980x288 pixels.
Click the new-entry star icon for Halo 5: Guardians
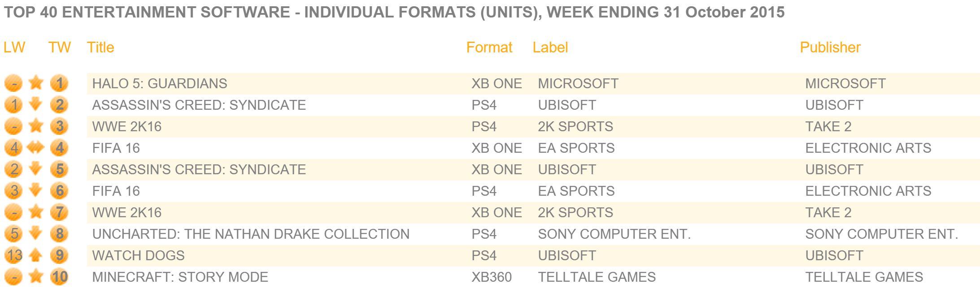pos(36,83)
